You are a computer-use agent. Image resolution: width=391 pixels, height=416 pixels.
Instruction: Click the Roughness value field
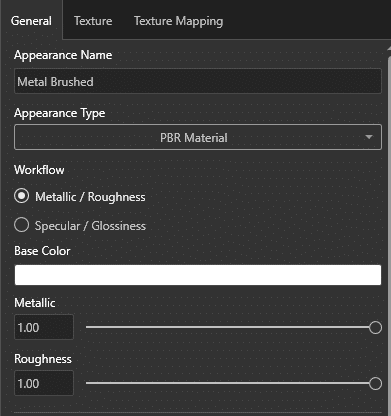click(44, 383)
